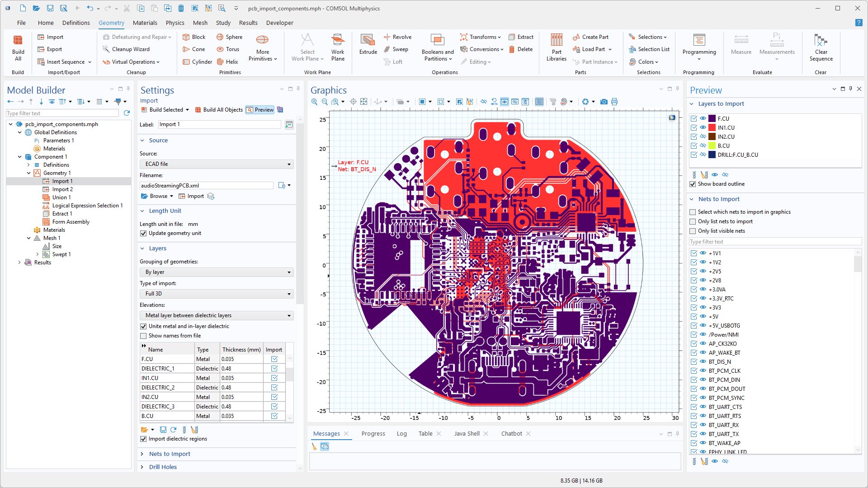Collapse the Layers to Import section
868x488 pixels.
(x=692, y=103)
